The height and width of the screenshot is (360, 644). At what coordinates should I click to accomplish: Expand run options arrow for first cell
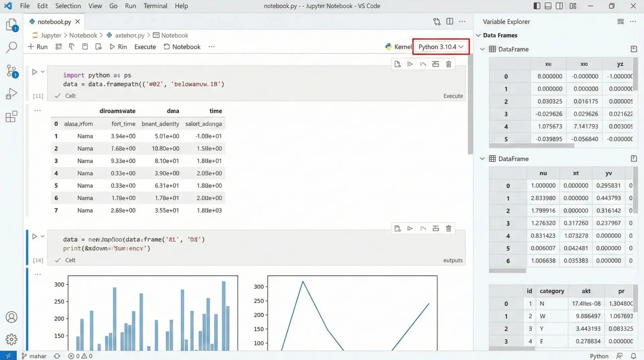[43, 72]
